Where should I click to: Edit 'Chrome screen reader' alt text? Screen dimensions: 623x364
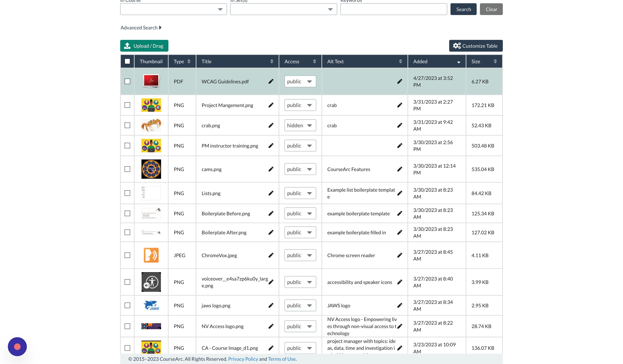pyautogui.click(x=399, y=255)
